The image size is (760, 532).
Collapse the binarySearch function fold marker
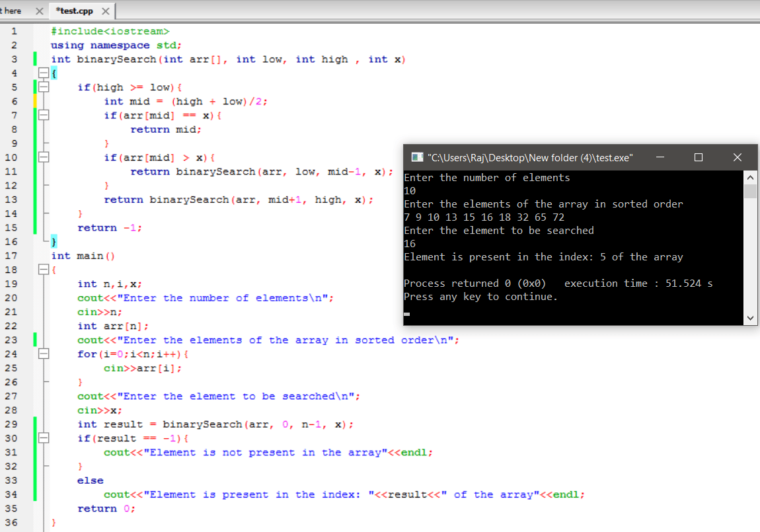pyautogui.click(x=43, y=73)
